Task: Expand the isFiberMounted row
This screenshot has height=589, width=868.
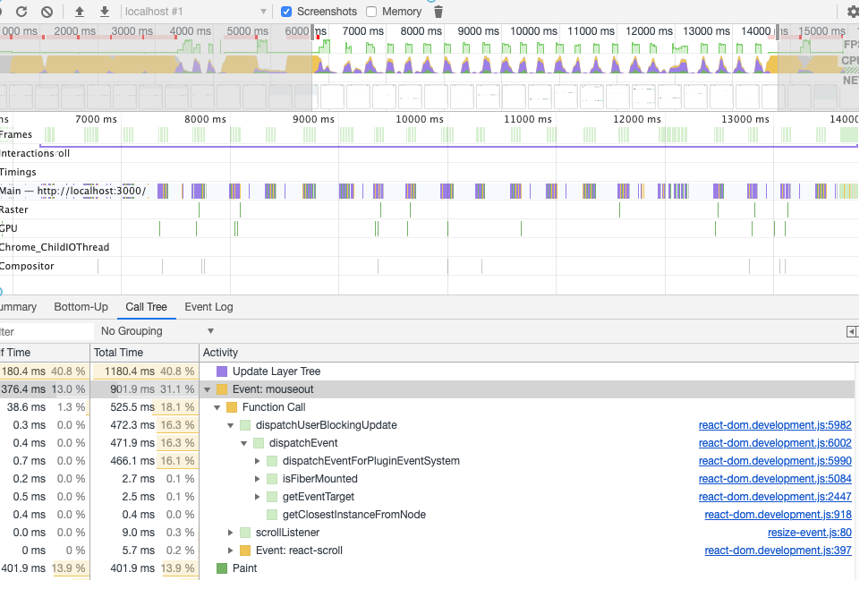Action: point(258,479)
